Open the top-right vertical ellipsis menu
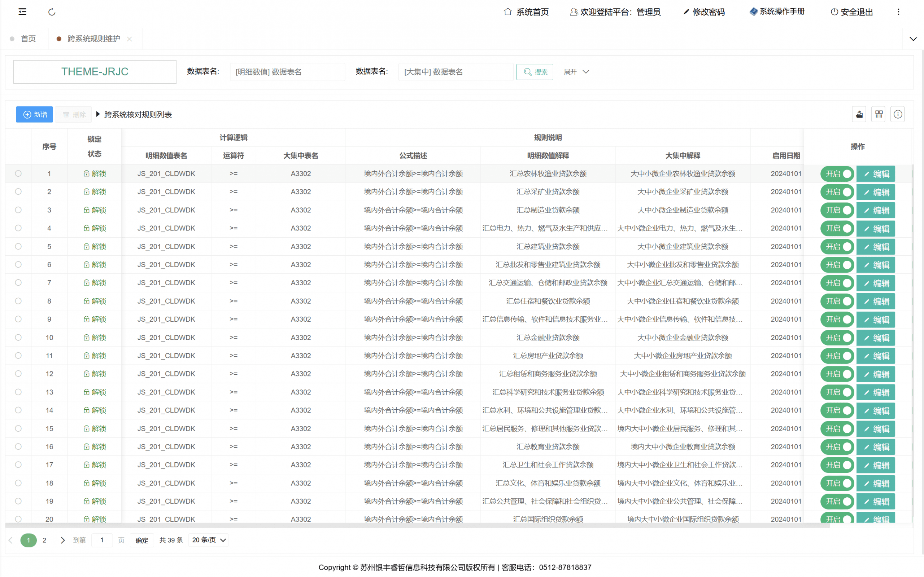924x577 pixels. (x=898, y=12)
